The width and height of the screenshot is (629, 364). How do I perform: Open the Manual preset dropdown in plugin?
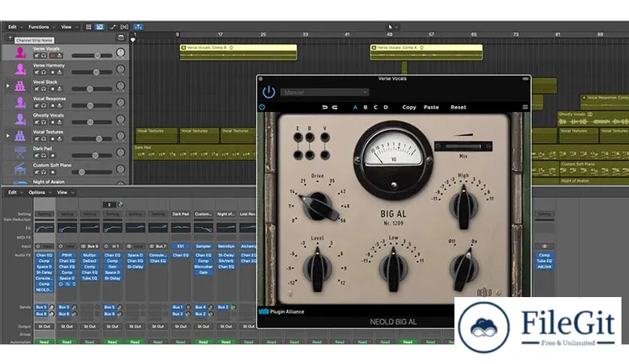point(324,93)
